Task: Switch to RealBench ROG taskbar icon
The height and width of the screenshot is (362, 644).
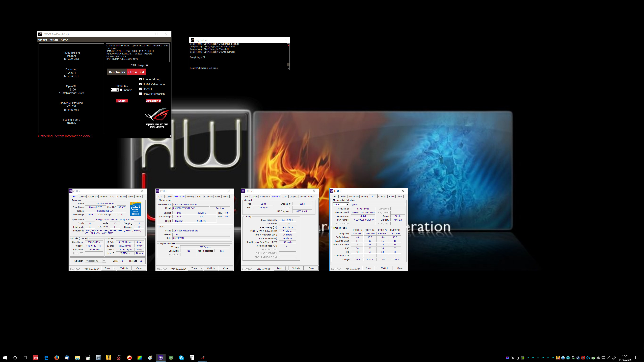Action: pos(202,358)
